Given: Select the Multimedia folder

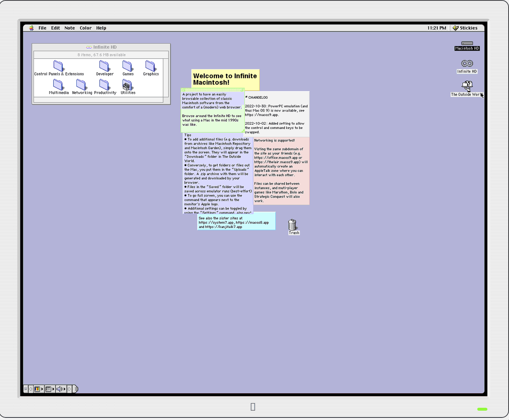Looking at the screenshot, I should tap(59, 87).
